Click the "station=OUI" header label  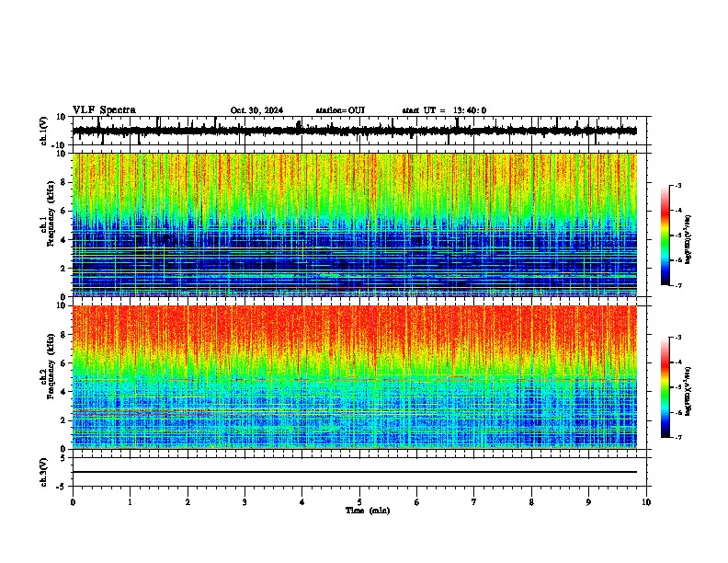[340, 110]
